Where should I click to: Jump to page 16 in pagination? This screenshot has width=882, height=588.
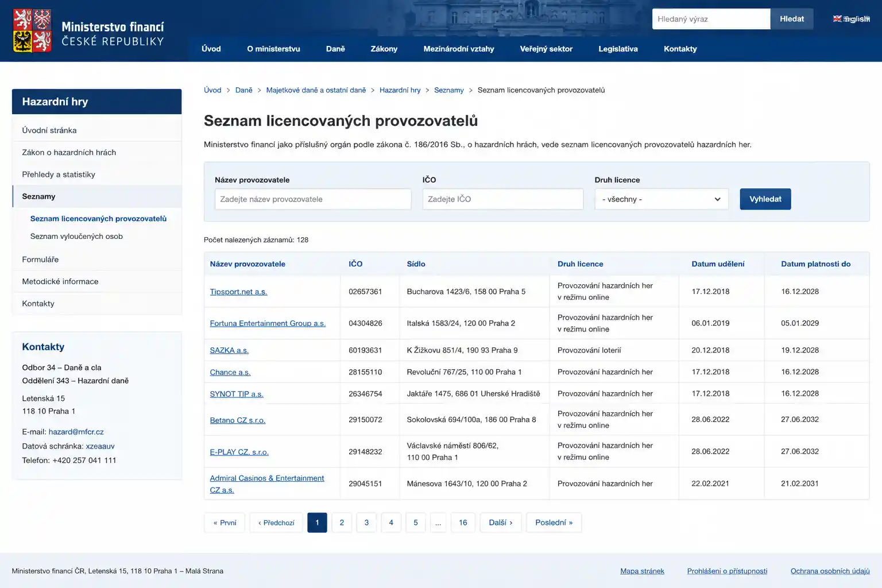pyautogui.click(x=463, y=523)
